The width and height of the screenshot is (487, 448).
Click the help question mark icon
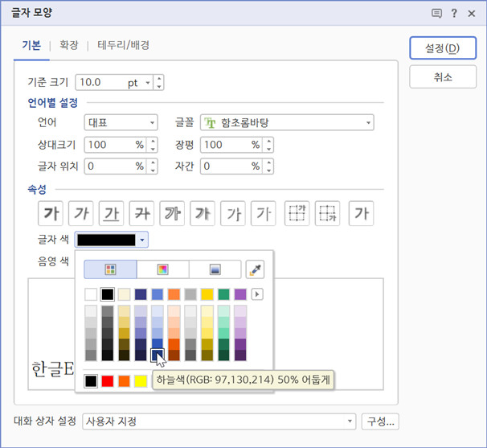(x=454, y=13)
